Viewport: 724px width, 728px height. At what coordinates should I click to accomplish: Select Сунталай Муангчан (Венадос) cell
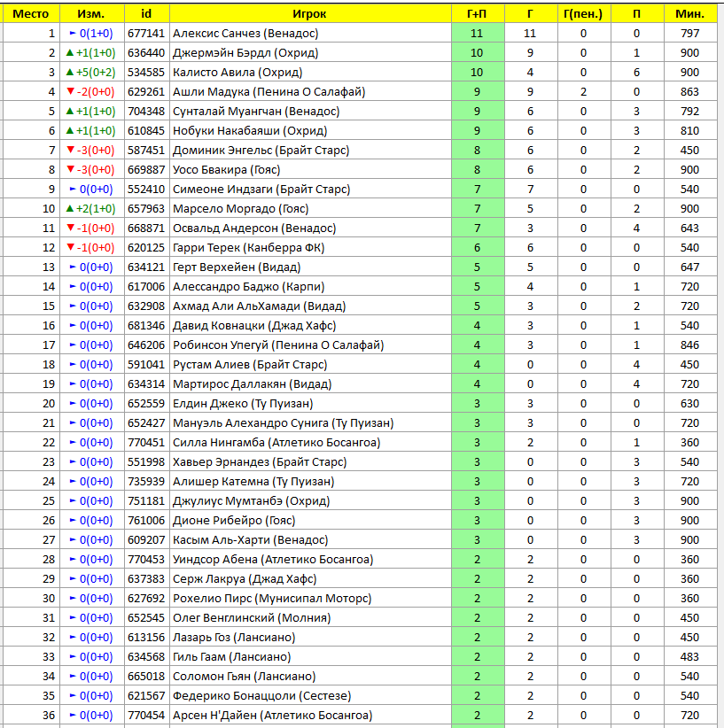click(x=310, y=112)
